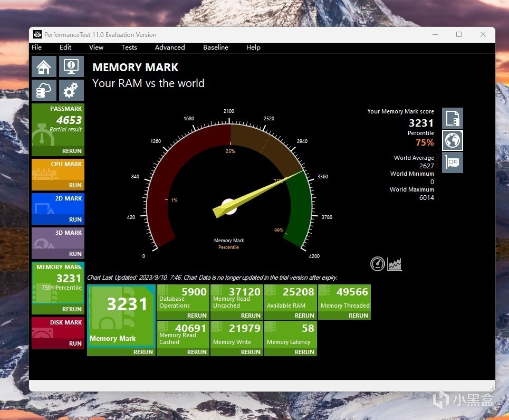Select the Memory Read Uncached 37120 tile
The image size is (509, 420).
[x=237, y=298]
